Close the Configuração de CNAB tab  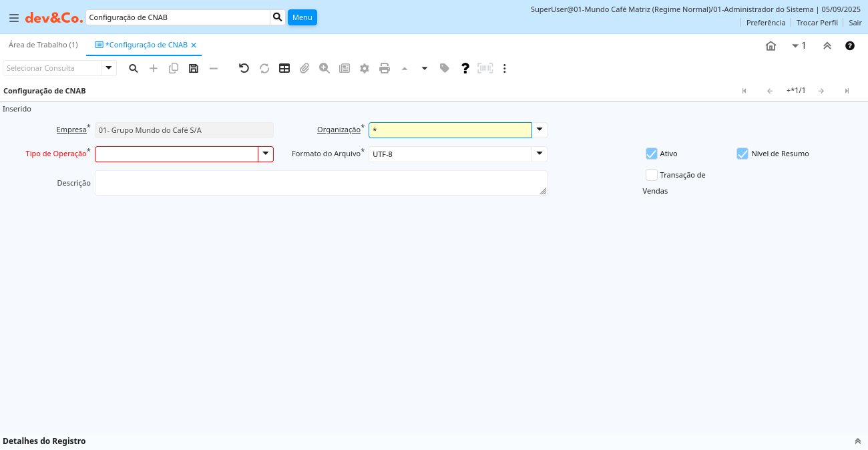point(194,45)
